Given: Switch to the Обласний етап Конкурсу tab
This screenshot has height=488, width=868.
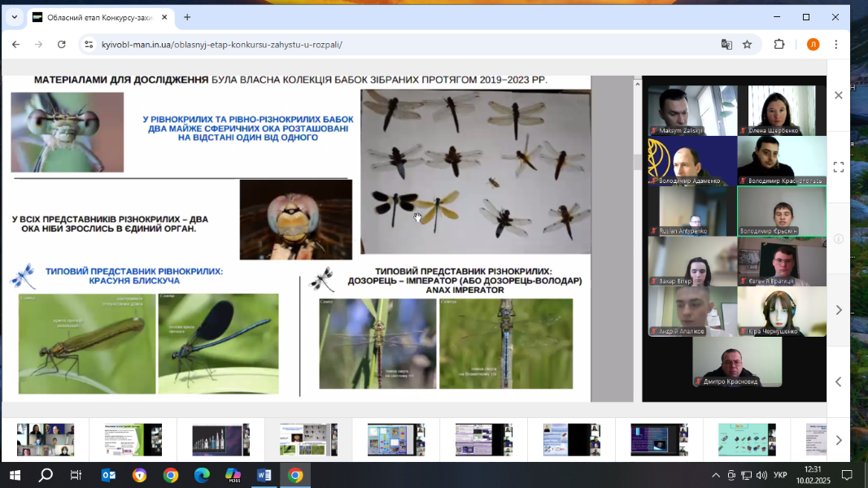Looking at the screenshot, I should pos(98,17).
